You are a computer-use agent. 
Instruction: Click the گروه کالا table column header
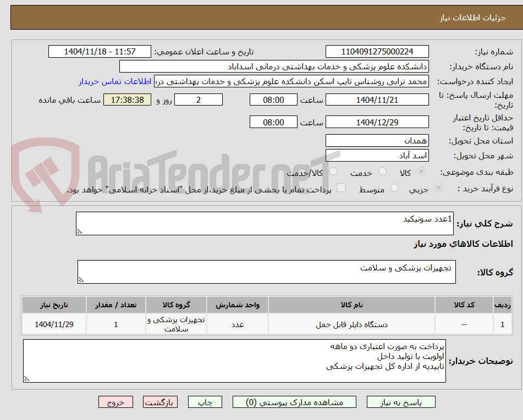tap(176, 305)
